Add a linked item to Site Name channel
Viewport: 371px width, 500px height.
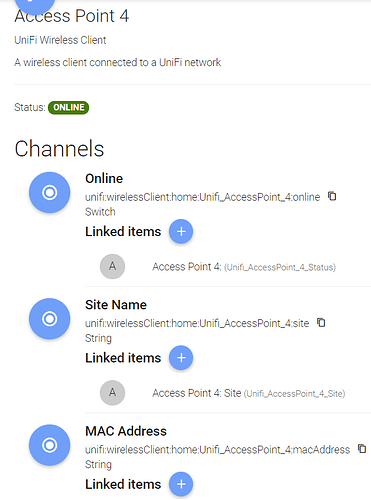coord(181,358)
